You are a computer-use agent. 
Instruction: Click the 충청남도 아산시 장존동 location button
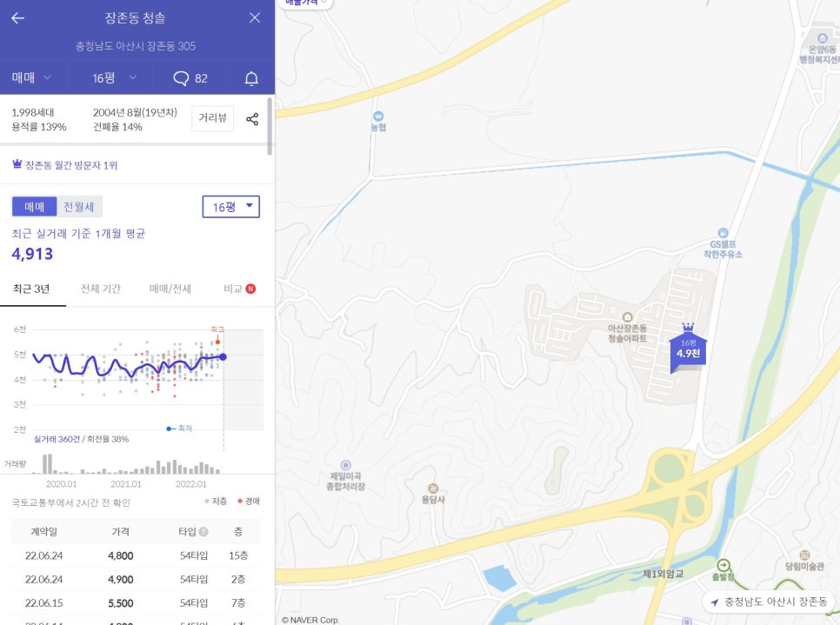(x=770, y=602)
